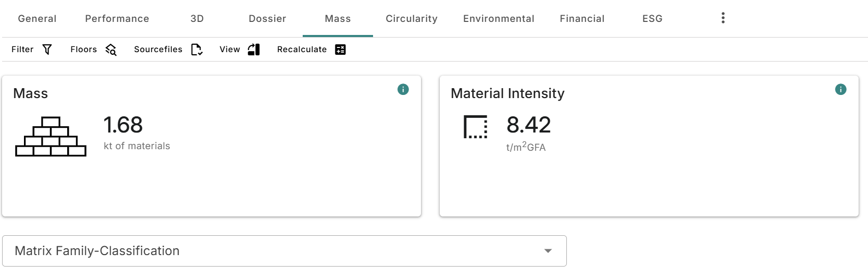The width and height of the screenshot is (868, 277).
Task: Open the Financial tab
Action: point(582,19)
